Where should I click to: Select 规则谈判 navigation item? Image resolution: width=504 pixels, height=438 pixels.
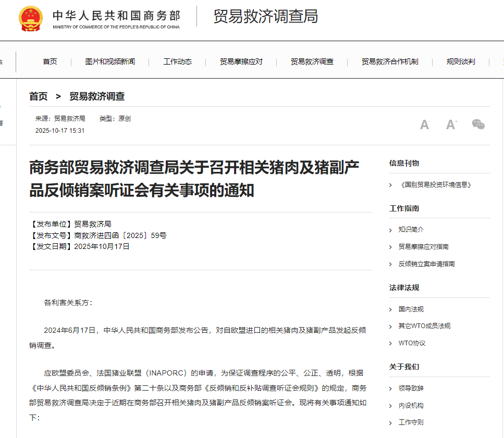pos(461,61)
